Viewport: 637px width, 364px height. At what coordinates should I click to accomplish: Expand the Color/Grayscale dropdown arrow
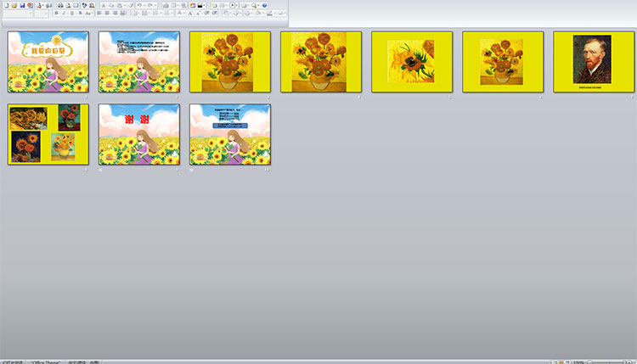205,6
